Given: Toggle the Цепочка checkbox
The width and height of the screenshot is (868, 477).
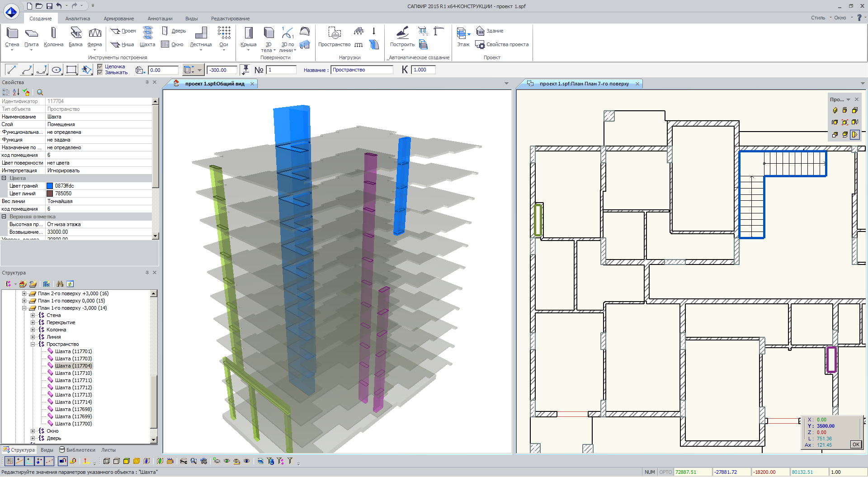Looking at the screenshot, I should 100,66.
